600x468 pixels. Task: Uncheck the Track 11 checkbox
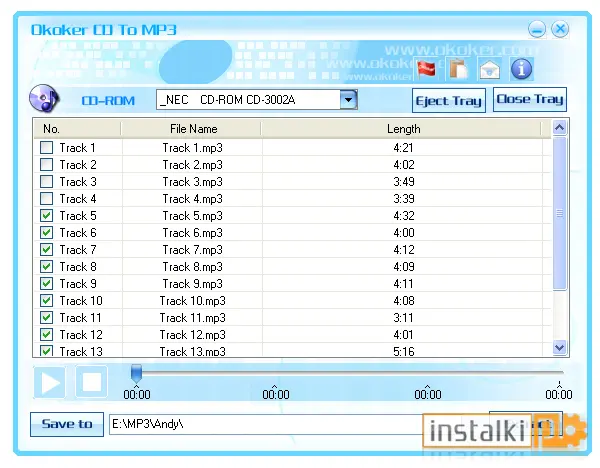(47, 318)
